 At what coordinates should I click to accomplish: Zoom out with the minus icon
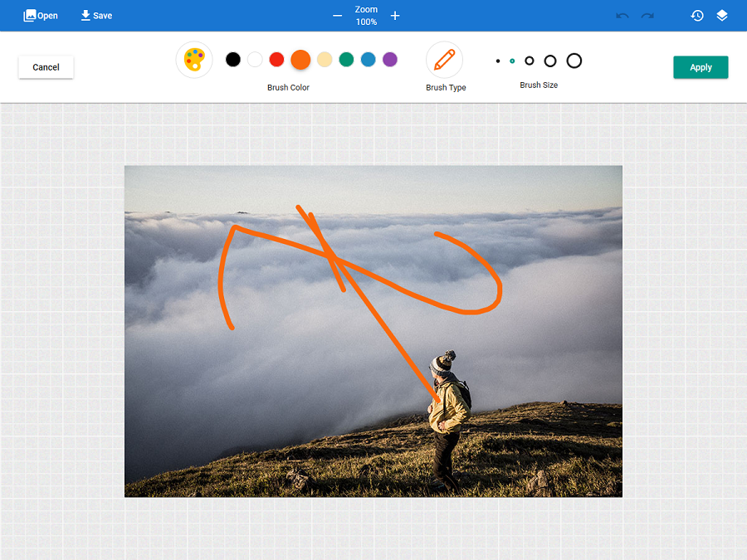[337, 16]
